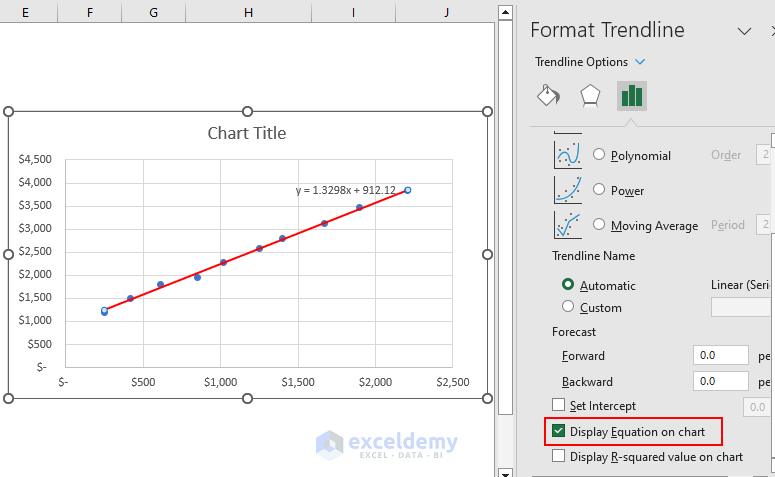Uncheck Display Equation on chart

pyautogui.click(x=559, y=431)
